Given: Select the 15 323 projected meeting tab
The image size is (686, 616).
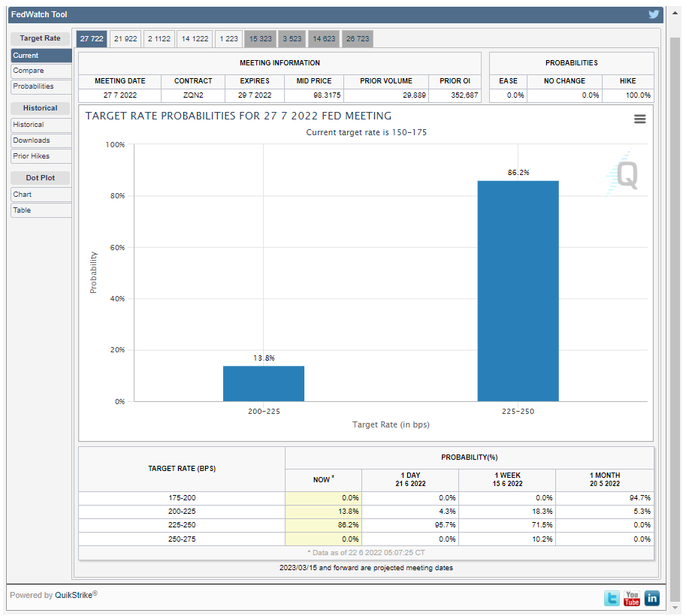Looking at the screenshot, I should click(260, 39).
